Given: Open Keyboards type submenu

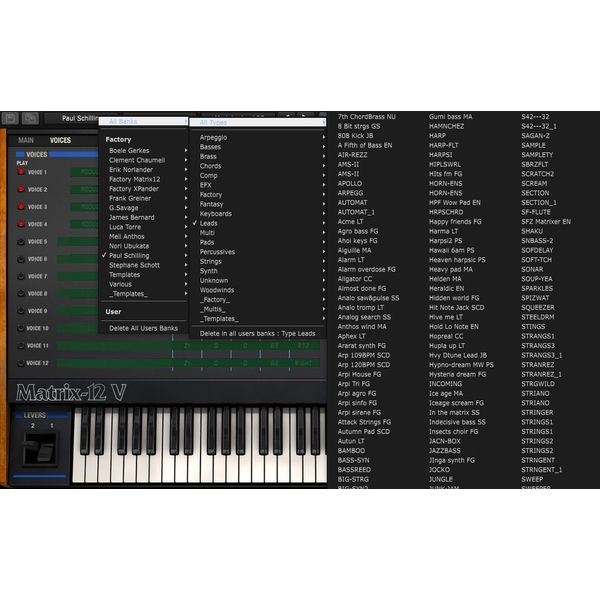Looking at the screenshot, I should point(258,214).
